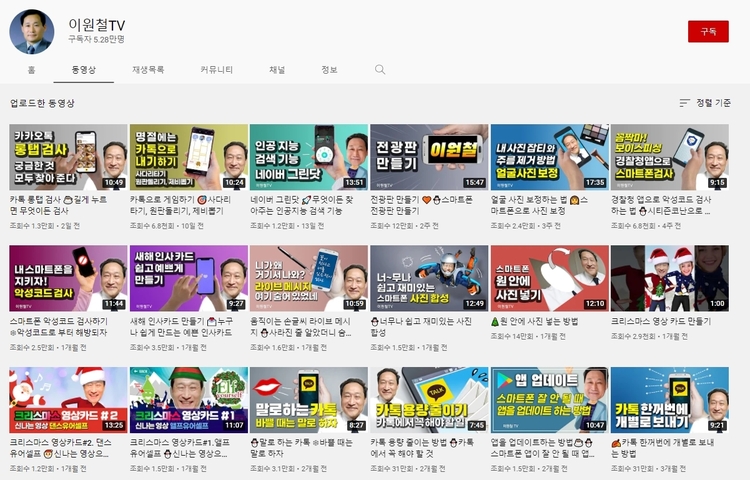This screenshot has height=480, width=750.
Task: Click title 크리스마스 영상 카드 만들기
Action: 661,321
